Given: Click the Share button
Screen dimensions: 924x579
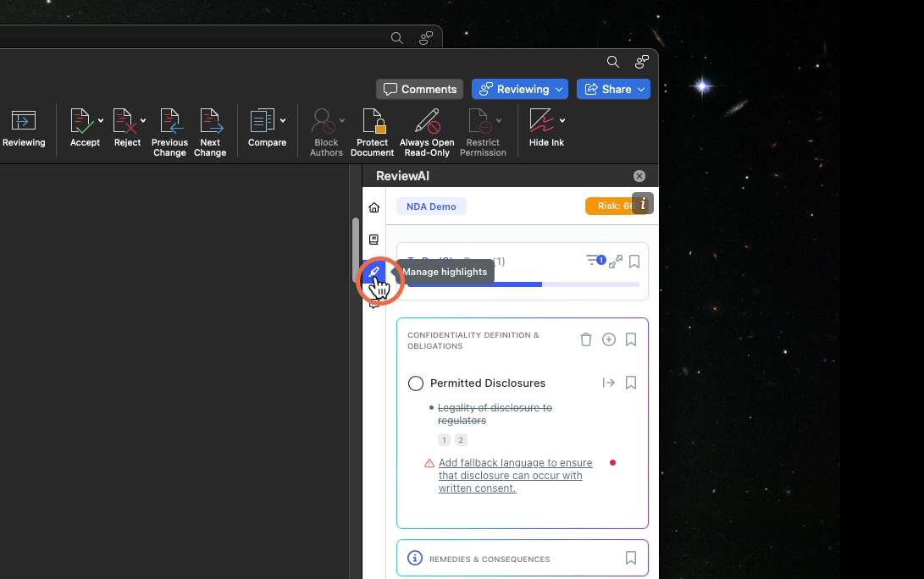Looking at the screenshot, I should coord(613,89).
